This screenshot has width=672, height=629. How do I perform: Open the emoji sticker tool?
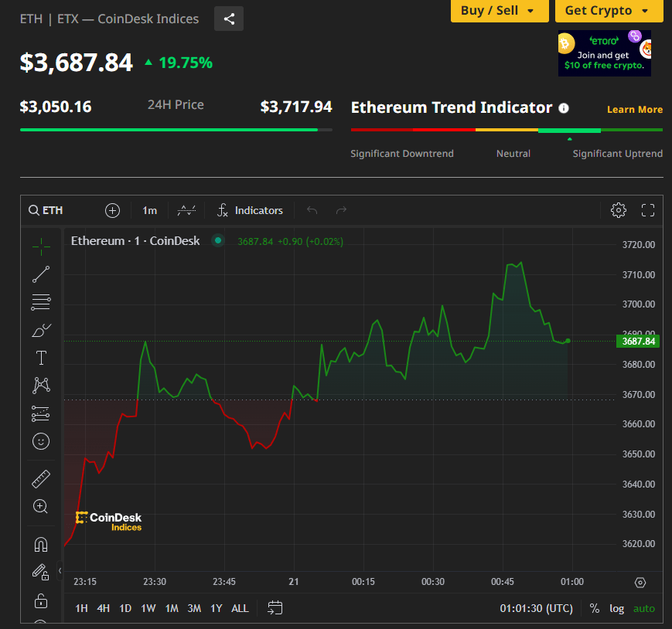41,441
